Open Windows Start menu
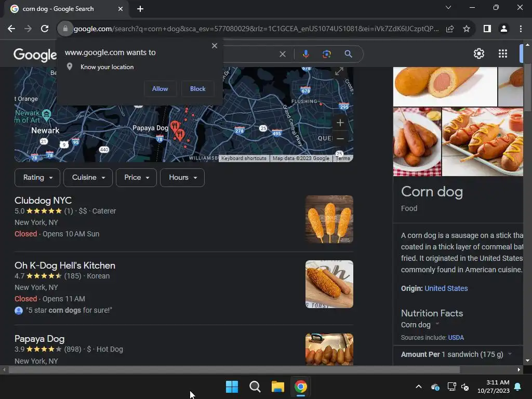The image size is (532, 399). [232, 387]
